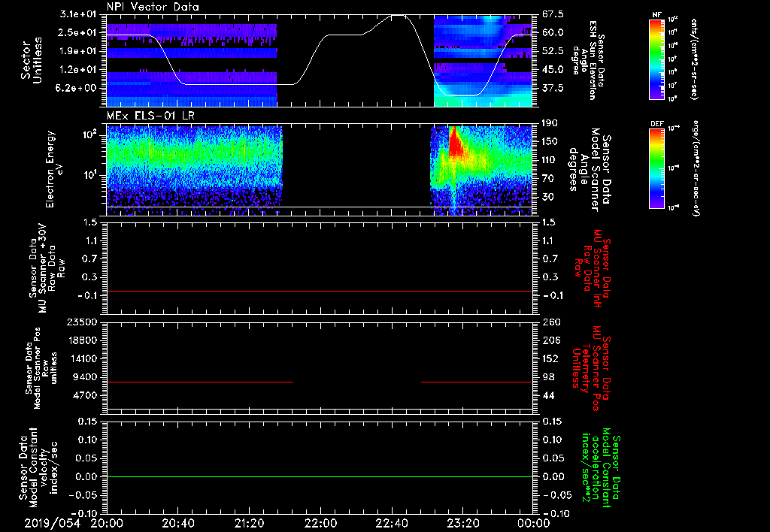Click the 20:40 time axis label
770x532 pixels.
pyautogui.click(x=177, y=524)
